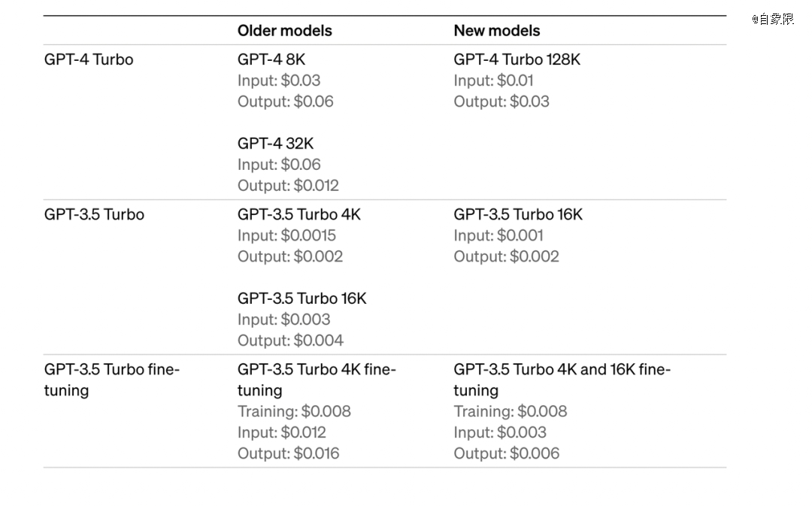Viewport: 812px width, 506px height.
Task: Click the "Older models" column header
Action: pyautogui.click(x=284, y=31)
